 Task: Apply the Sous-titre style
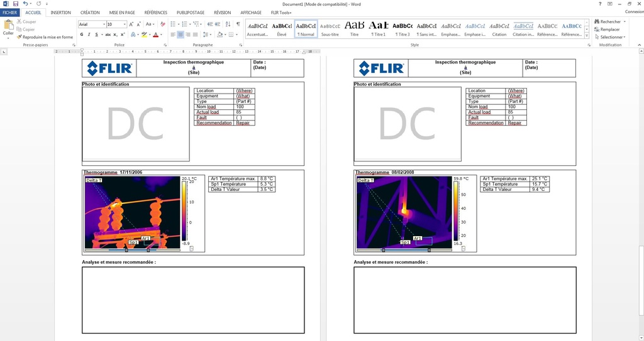click(x=330, y=29)
